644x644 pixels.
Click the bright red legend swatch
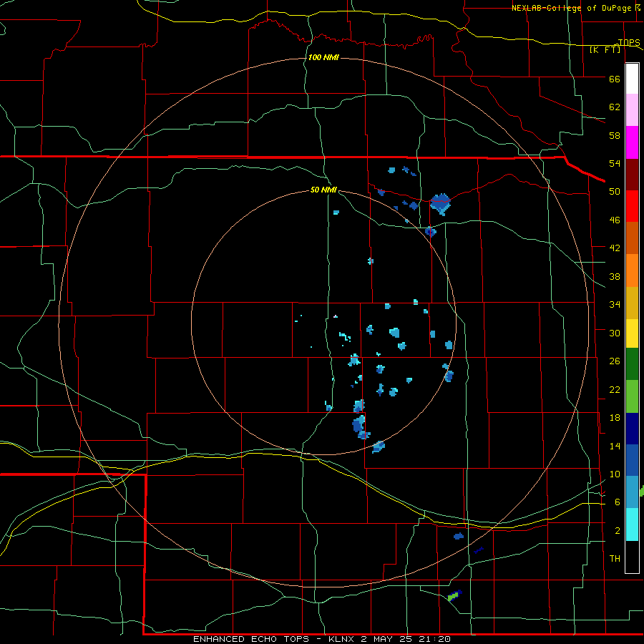point(632,206)
